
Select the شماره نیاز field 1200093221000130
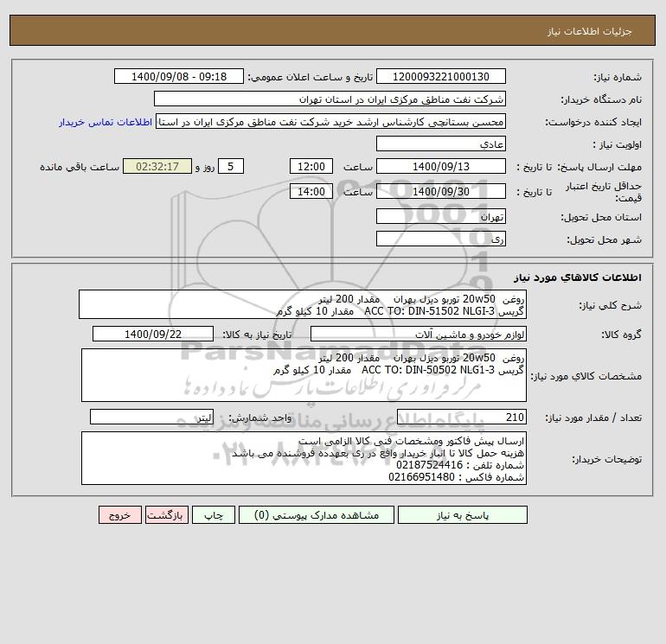pos(441,76)
